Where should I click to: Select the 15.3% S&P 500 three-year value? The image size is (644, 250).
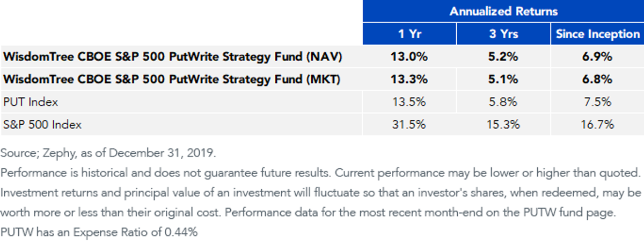pos(503,124)
